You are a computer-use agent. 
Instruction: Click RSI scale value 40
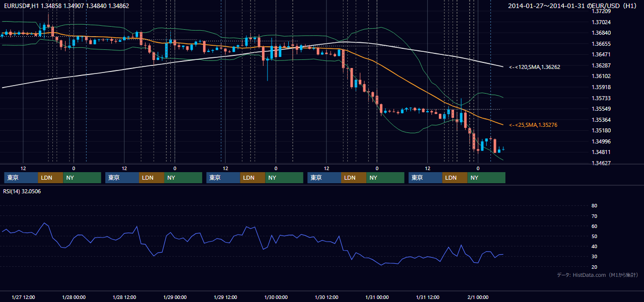coord(594,247)
